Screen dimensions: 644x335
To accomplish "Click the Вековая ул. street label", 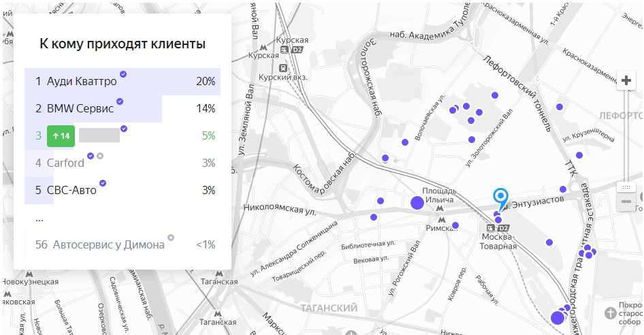I will pyautogui.click(x=371, y=260).
